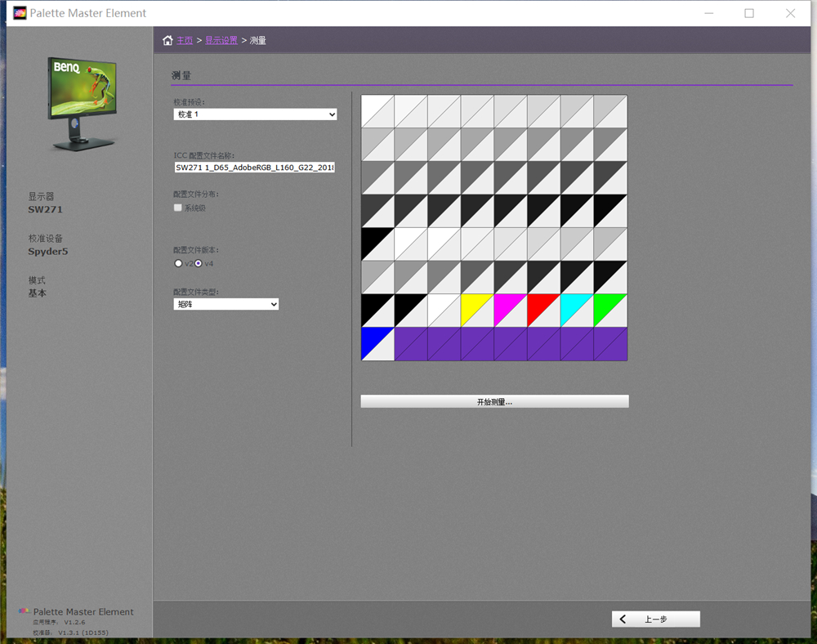The image size is (817, 644).
Task: Expand the 配置文件类型 dropdown showing 矩阵
Action: click(225, 304)
